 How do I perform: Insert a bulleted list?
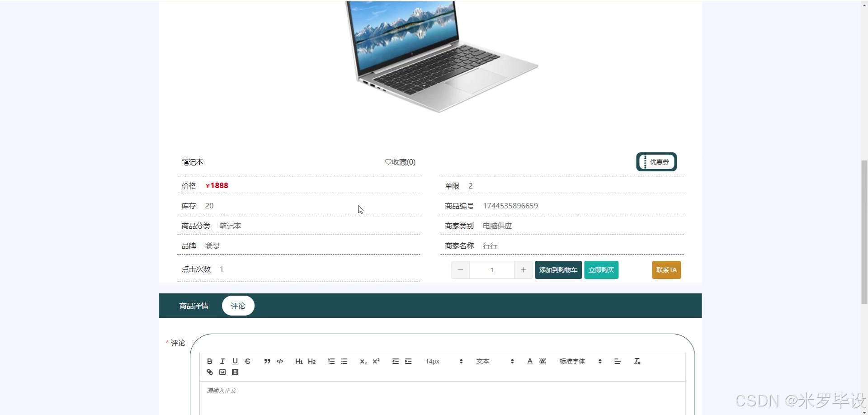pos(344,361)
